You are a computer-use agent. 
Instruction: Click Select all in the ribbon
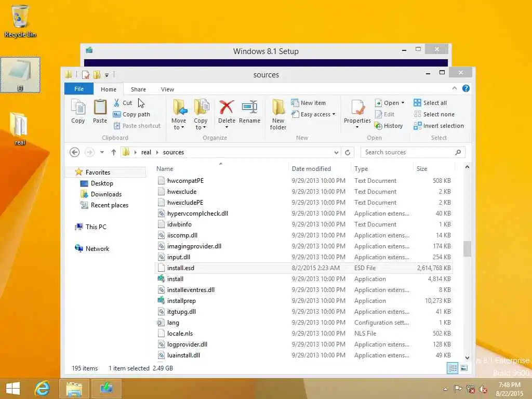pos(430,103)
